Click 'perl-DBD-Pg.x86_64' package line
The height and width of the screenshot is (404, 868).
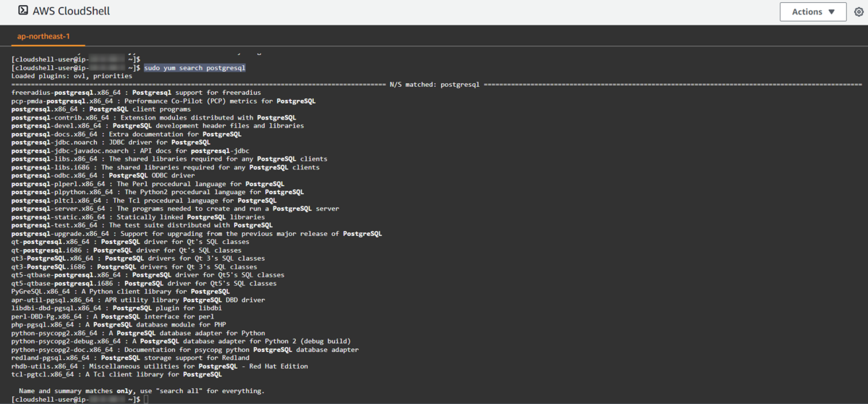113,316
